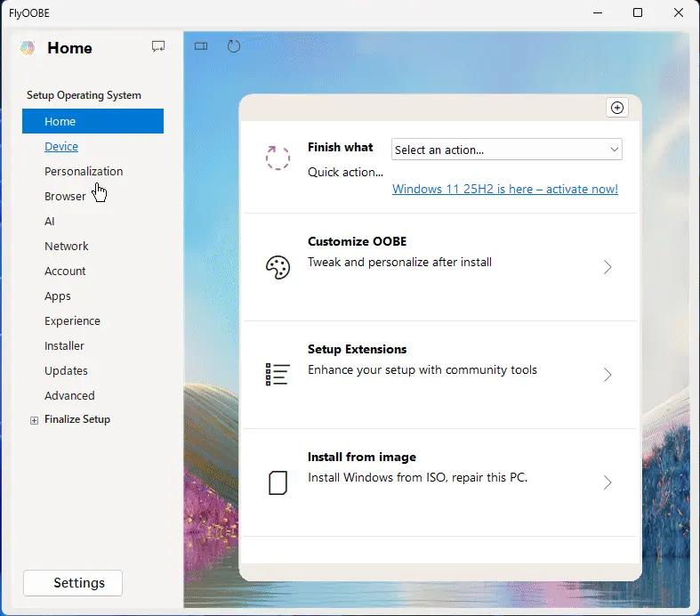Toggle the sidebar panel layout icon
700x616 pixels.
[201, 46]
